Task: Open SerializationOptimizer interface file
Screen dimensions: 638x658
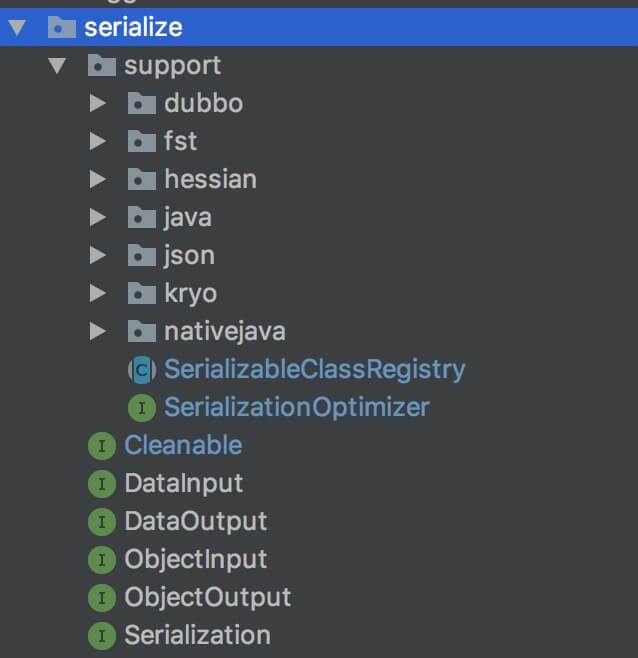Action: [x=296, y=408]
